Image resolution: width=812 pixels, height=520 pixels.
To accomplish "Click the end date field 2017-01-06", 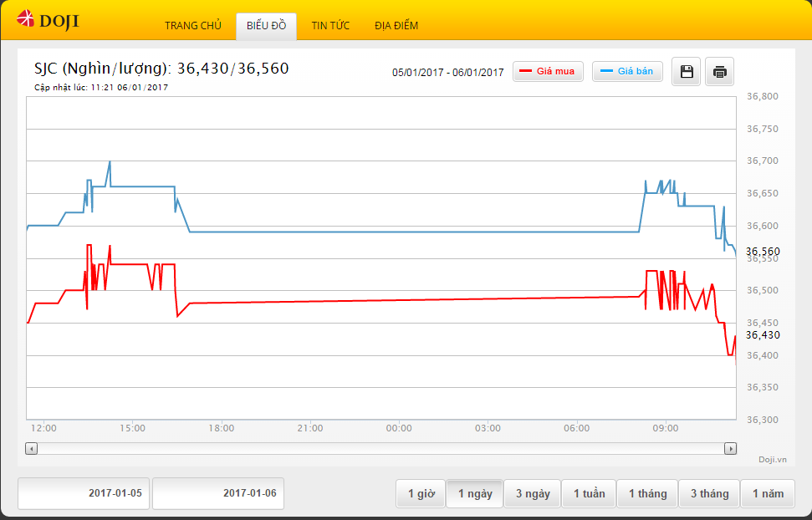I will [218, 493].
